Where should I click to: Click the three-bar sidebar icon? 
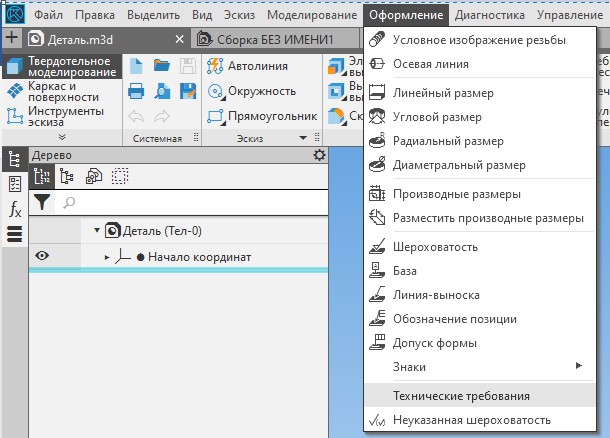[15, 234]
